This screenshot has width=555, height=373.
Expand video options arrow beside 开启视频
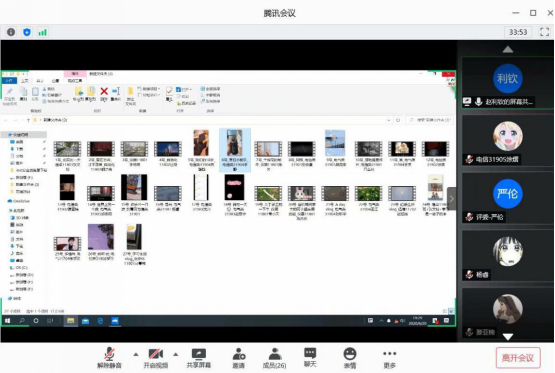176,354
